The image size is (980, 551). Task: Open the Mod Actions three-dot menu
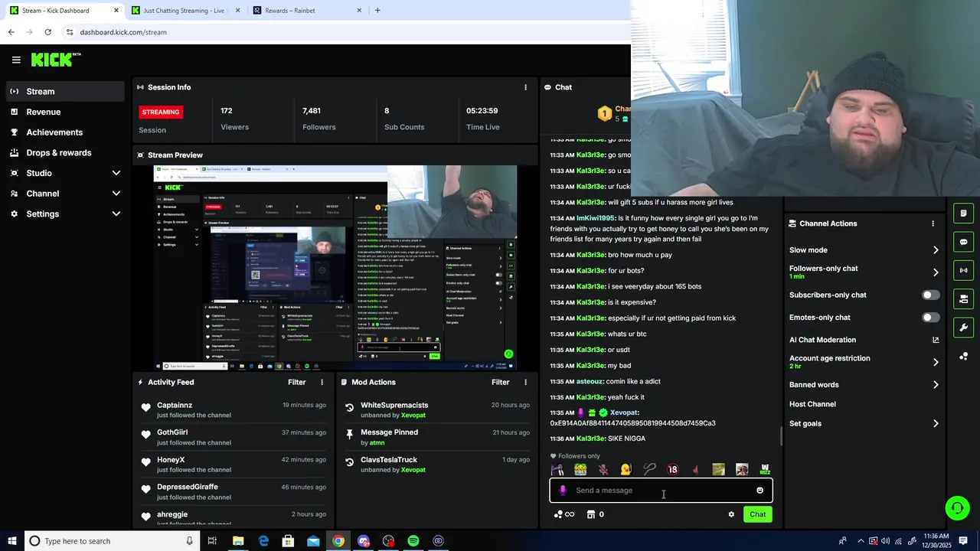pyautogui.click(x=525, y=382)
